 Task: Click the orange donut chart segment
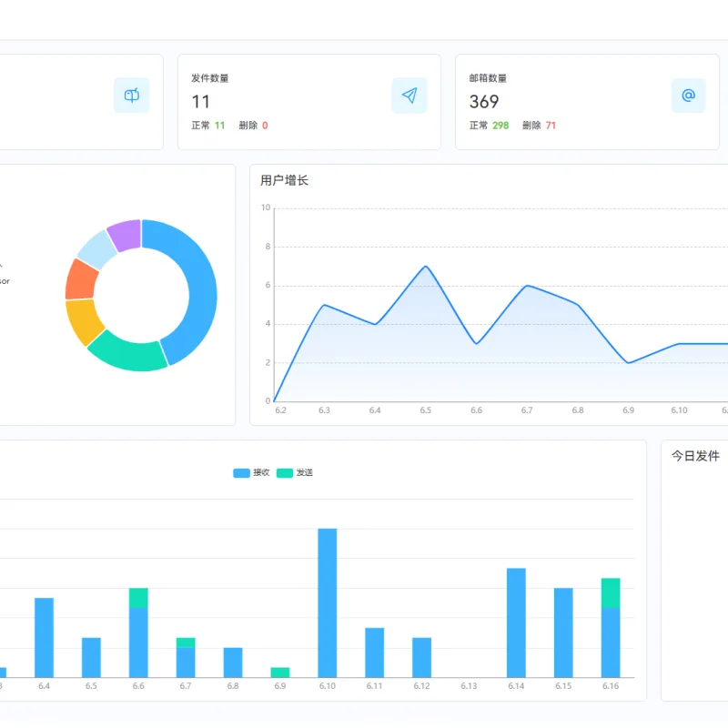[81, 280]
